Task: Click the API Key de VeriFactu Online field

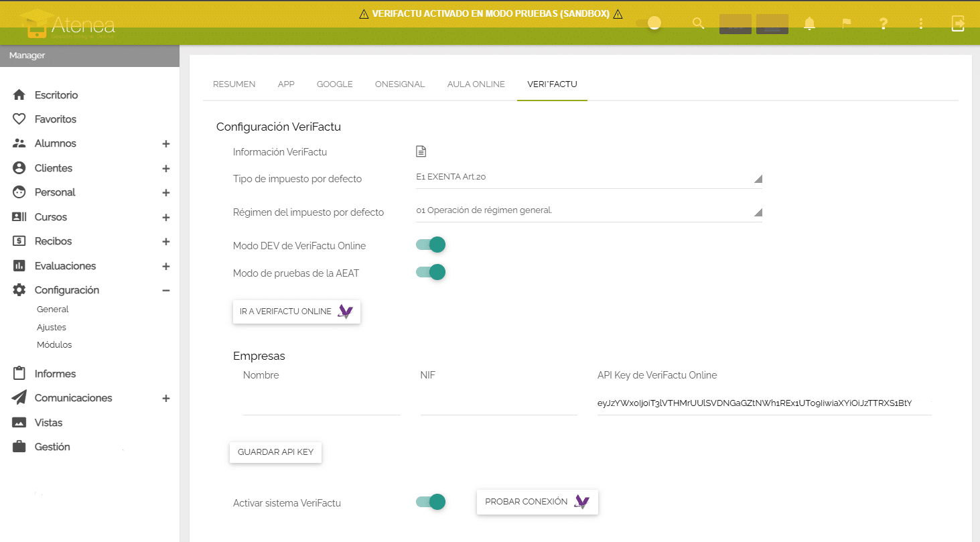Action: tap(764, 403)
